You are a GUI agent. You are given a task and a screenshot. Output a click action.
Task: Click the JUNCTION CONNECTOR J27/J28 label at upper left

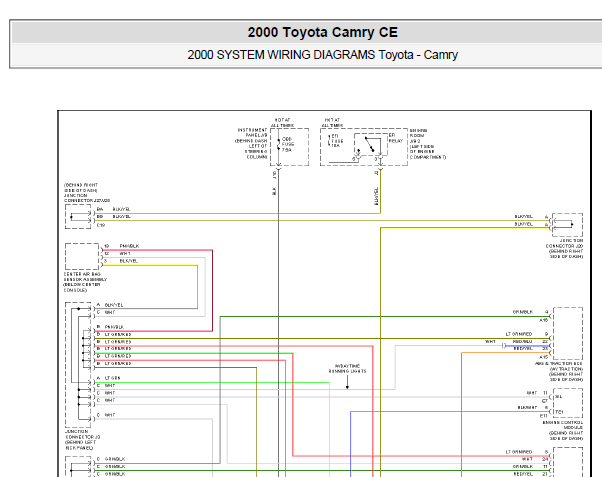pyautogui.click(x=87, y=193)
